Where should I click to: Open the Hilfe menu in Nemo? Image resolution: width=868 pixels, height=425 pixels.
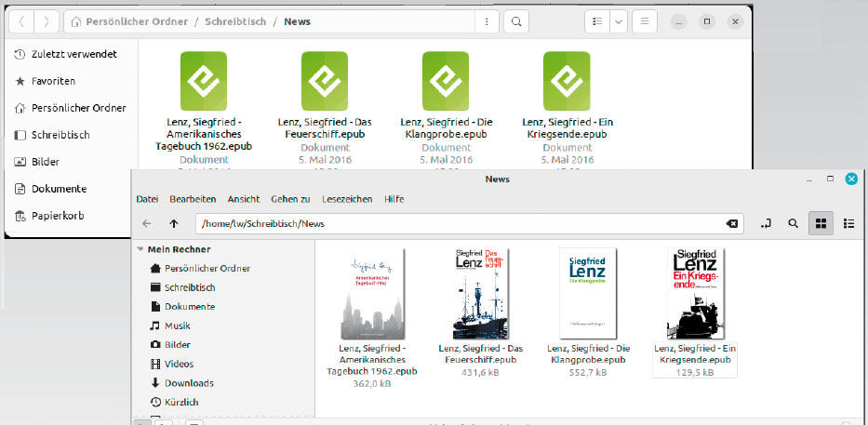394,199
